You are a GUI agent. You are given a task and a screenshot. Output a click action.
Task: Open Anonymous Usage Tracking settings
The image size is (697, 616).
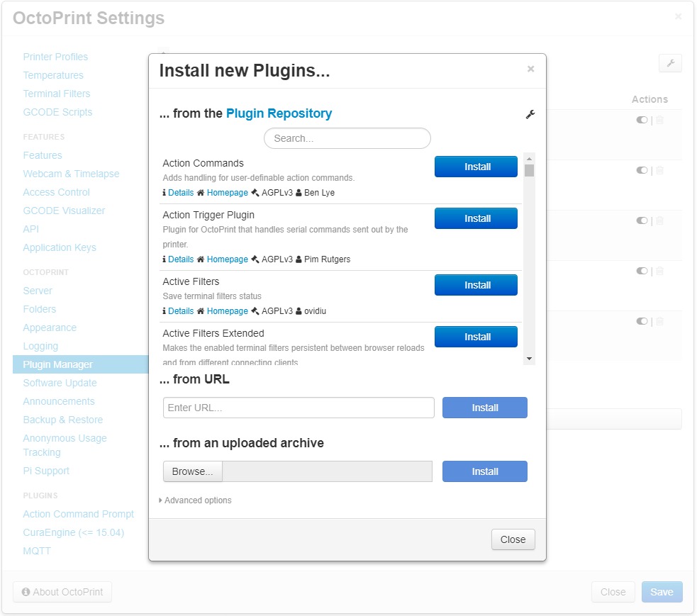point(65,445)
